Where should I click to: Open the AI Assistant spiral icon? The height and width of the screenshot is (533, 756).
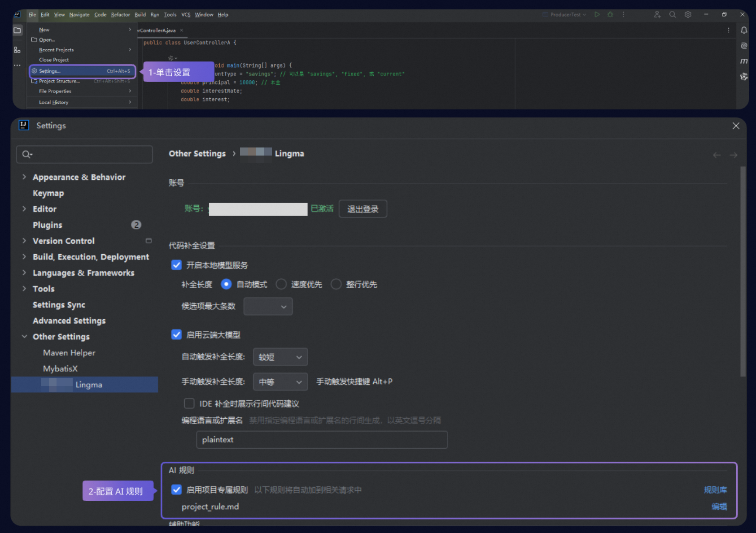(x=744, y=45)
